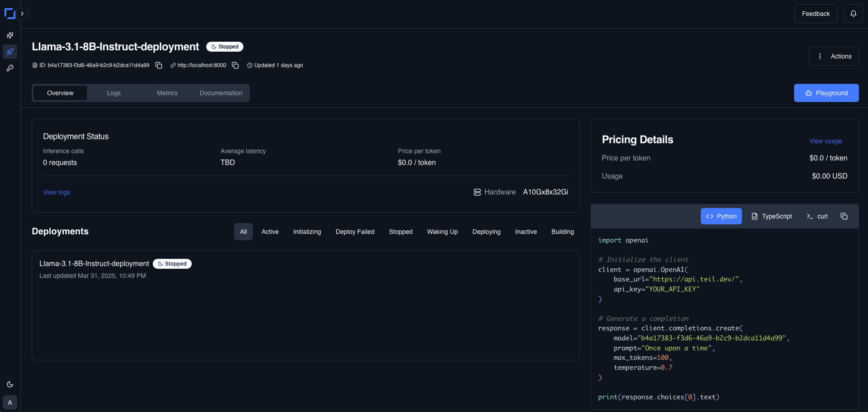
Task: Select the Python code sample
Action: point(721,216)
